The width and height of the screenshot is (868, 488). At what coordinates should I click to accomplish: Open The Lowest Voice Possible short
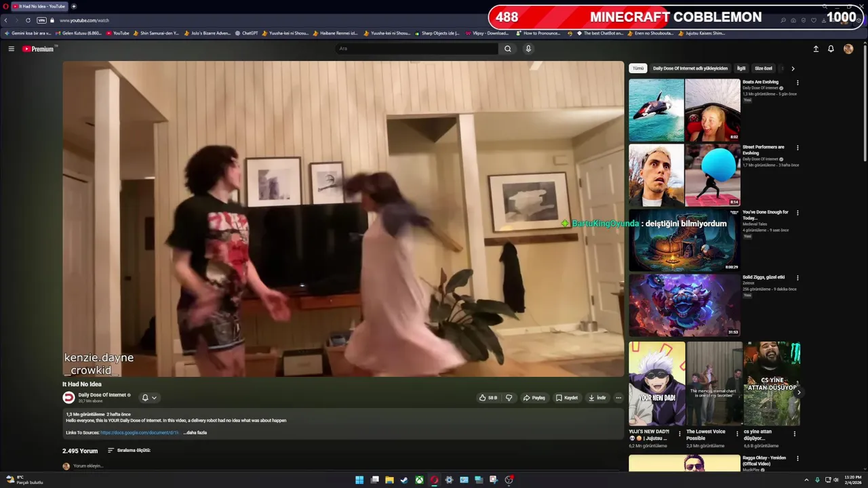click(x=714, y=384)
